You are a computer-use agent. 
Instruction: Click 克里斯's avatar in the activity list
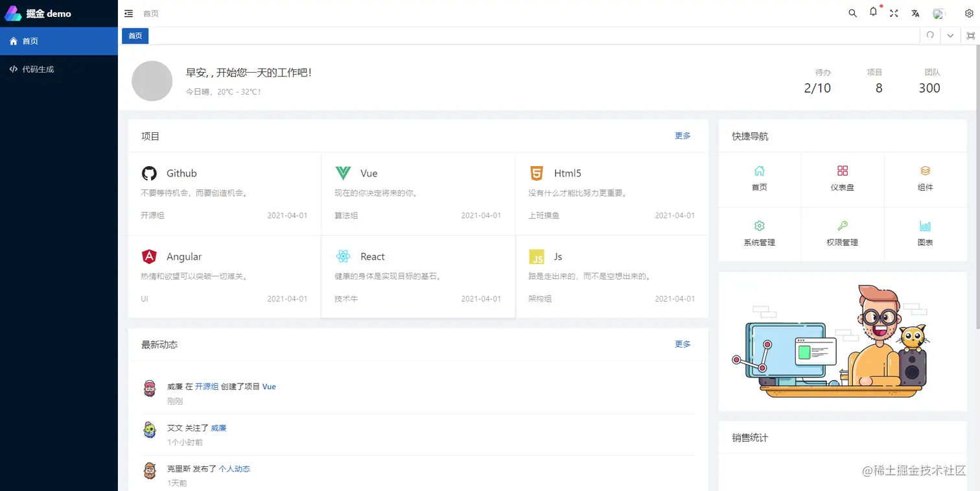click(x=150, y=470)
